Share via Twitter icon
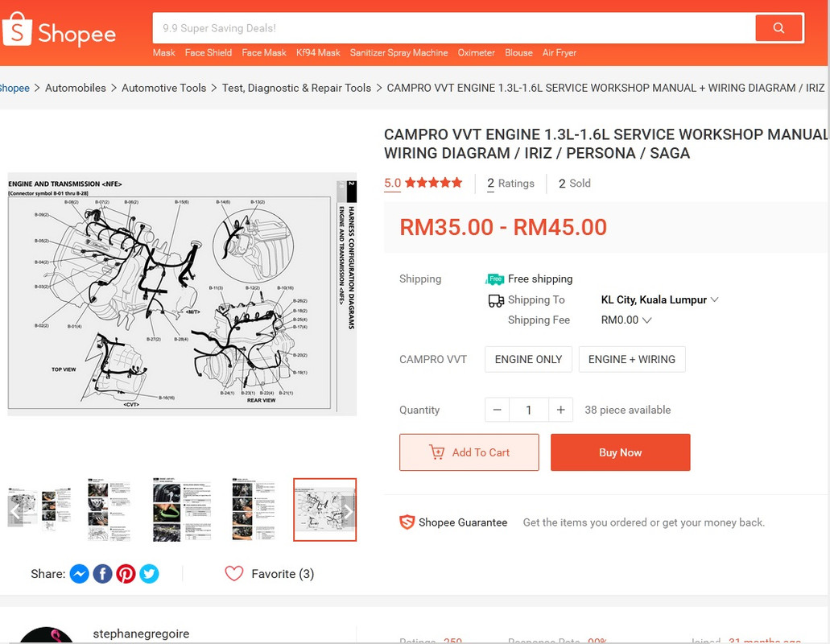The image size is (830, 644). (x=149, y=574)
